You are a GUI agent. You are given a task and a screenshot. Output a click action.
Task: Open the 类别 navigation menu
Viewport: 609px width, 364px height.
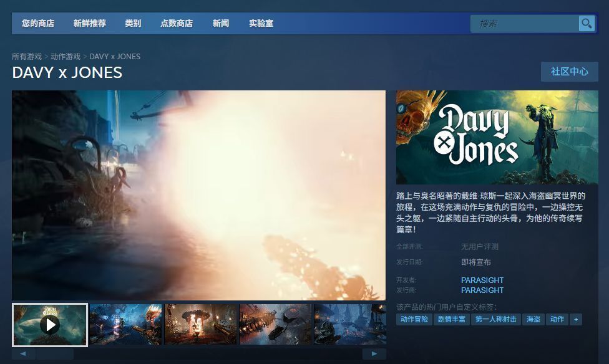coord(132,23)
